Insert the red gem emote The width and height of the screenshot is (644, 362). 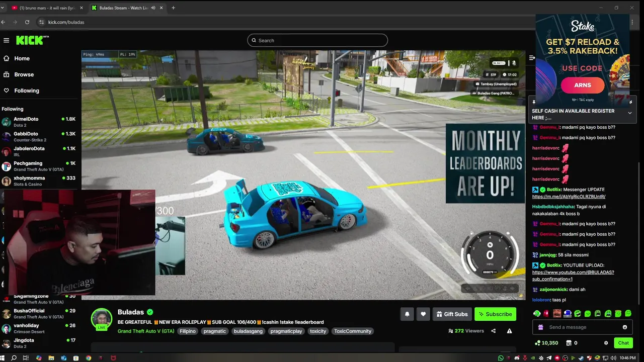coord(546,314)
